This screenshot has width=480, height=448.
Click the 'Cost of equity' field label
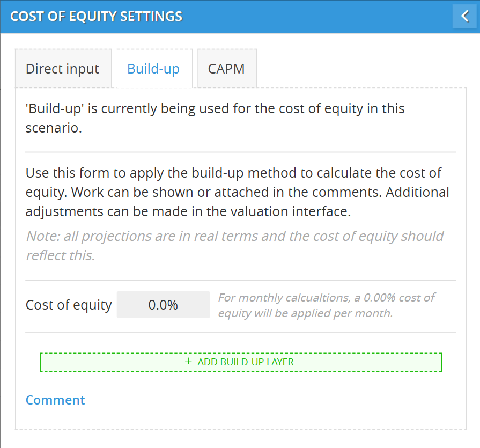coord(69,305)
